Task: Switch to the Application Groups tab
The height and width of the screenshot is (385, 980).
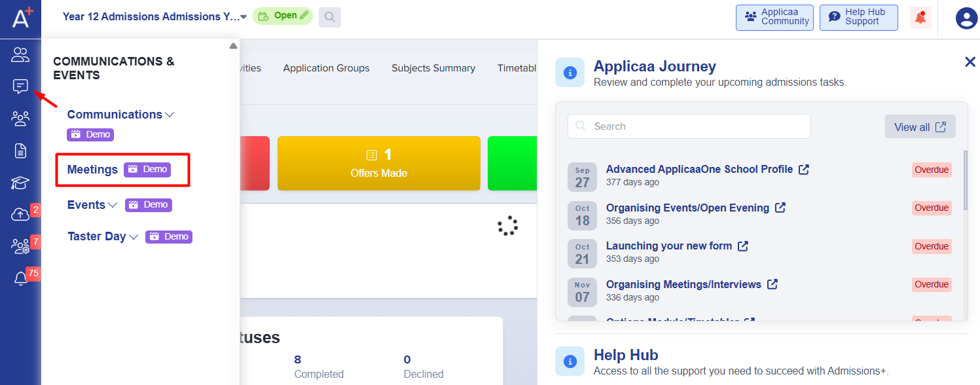Action: [x=326, y=68]
